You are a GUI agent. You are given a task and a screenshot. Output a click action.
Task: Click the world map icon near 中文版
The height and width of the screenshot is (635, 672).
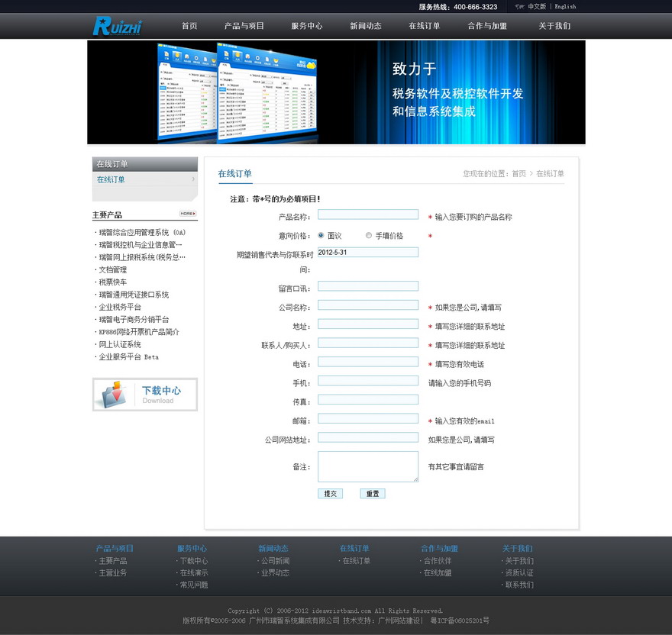[520, 6]
